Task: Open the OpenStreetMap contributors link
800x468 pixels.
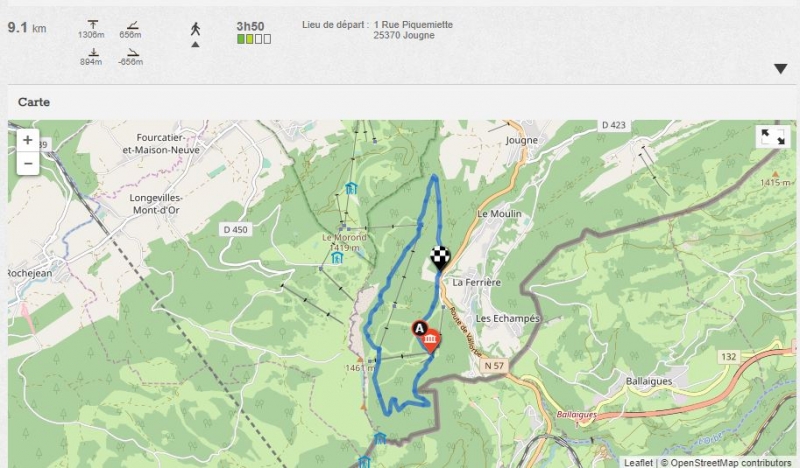Action: pyautogui.click(x=731, y=462)
